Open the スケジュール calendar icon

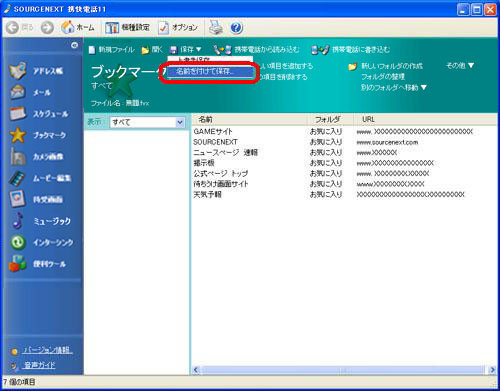[18, 114]
